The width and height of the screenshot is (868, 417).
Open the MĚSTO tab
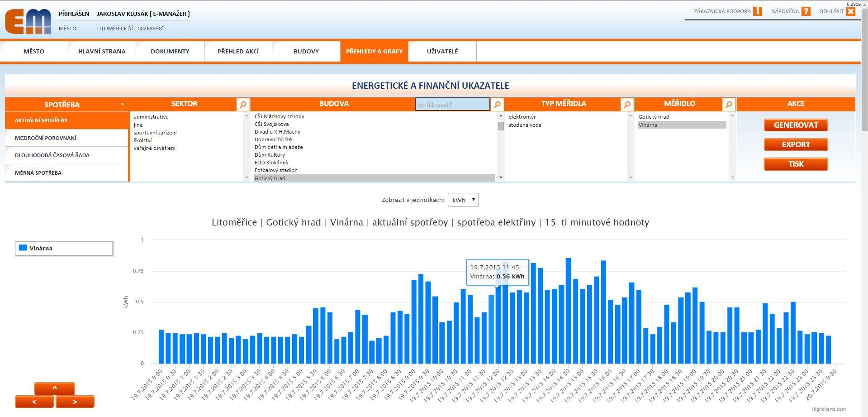[x=34, y=51]
